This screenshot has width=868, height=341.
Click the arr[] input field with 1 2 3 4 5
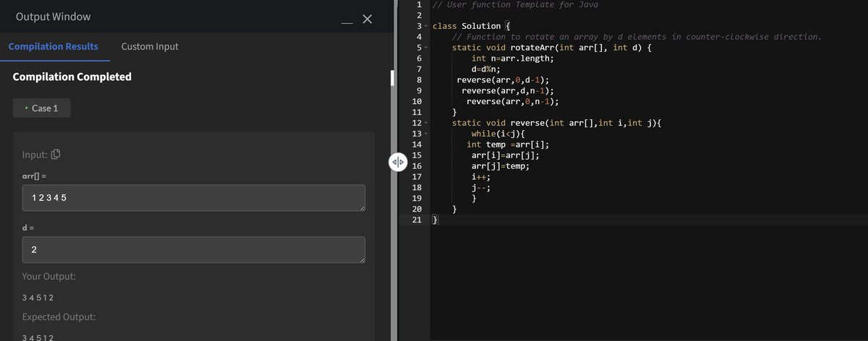click(194, 199)
